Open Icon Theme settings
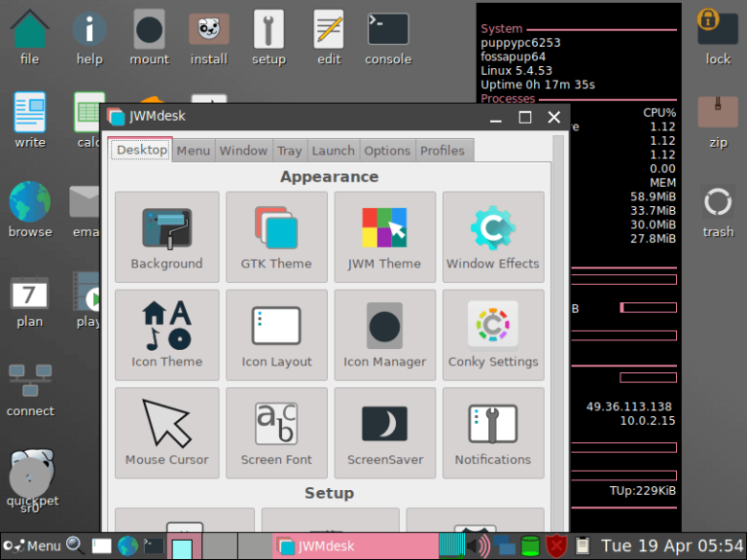This screenshot has width=747, height=560. pyautogui.click(x=166, y=335)
